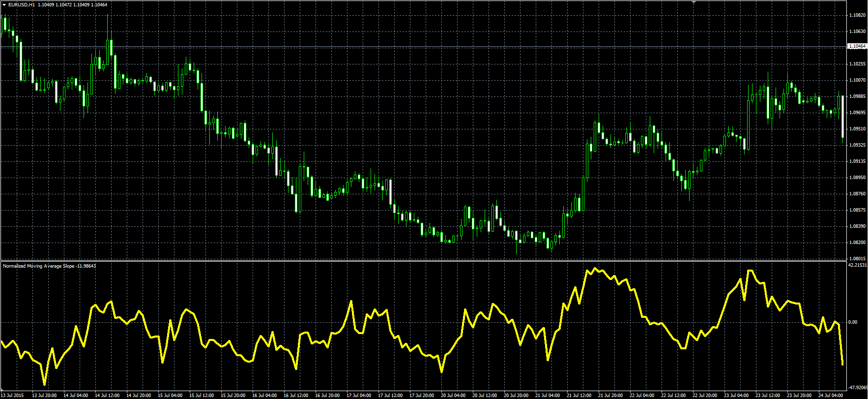Click the current price label 1.10464
Viewport: 868px width, 399px height.
coord(858,46)
